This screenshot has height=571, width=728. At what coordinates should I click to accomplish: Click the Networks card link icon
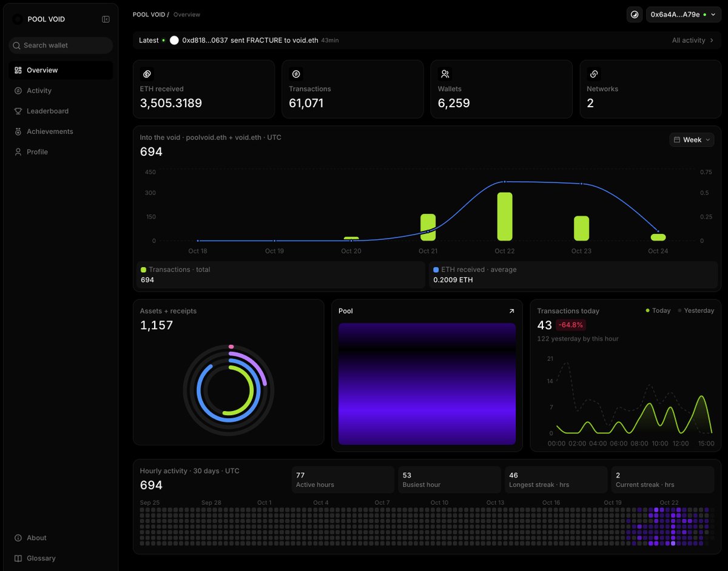coord(594,74)
